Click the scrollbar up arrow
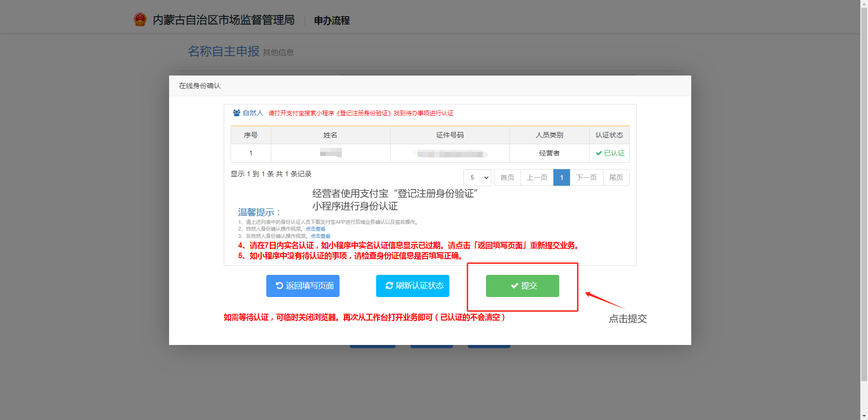Image resolution: width=868 pixels, height=420 pixels. (864, 4)
